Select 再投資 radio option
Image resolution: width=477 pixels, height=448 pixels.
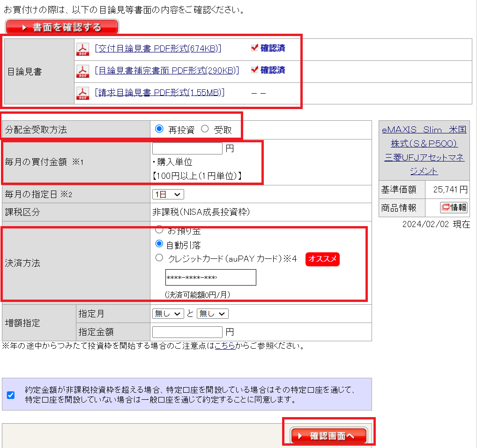(159, 129)
